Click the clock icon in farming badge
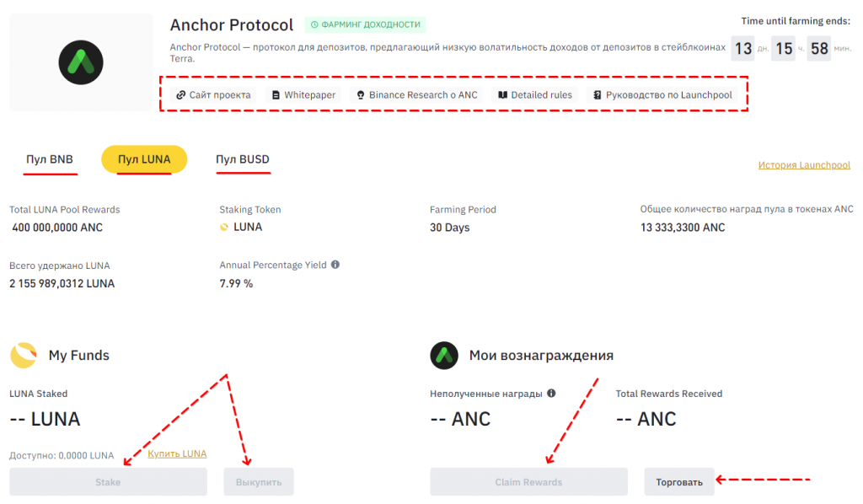 [314, 25]
